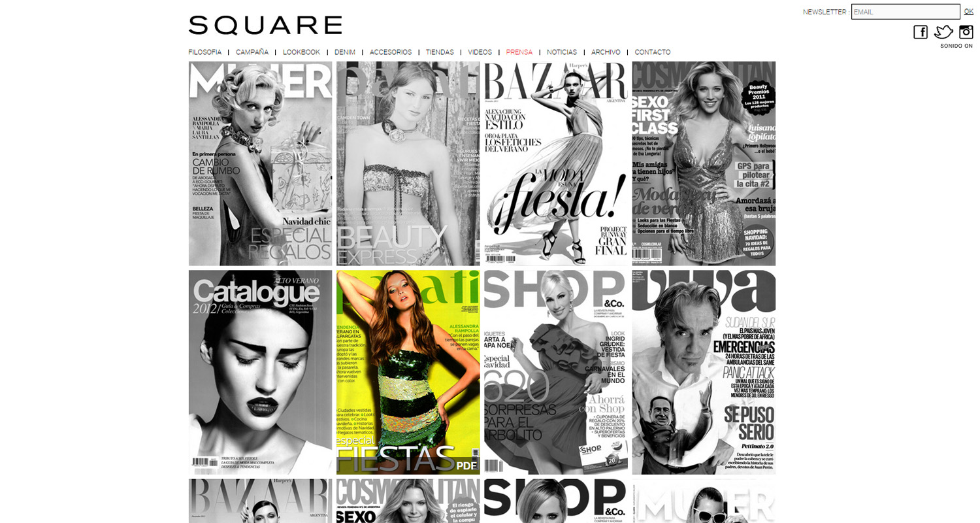Open the Campaña menu item

click(x=252, y=52)
